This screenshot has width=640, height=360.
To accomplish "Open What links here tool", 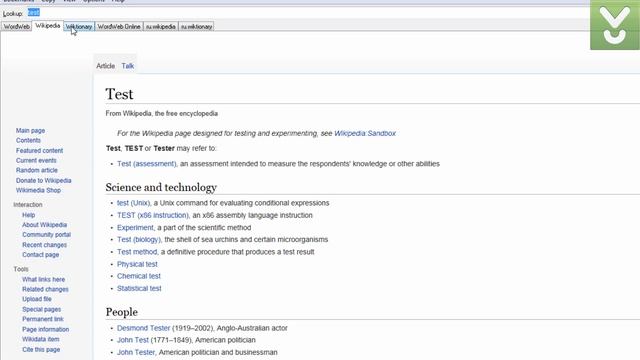I will click(43, 279).
